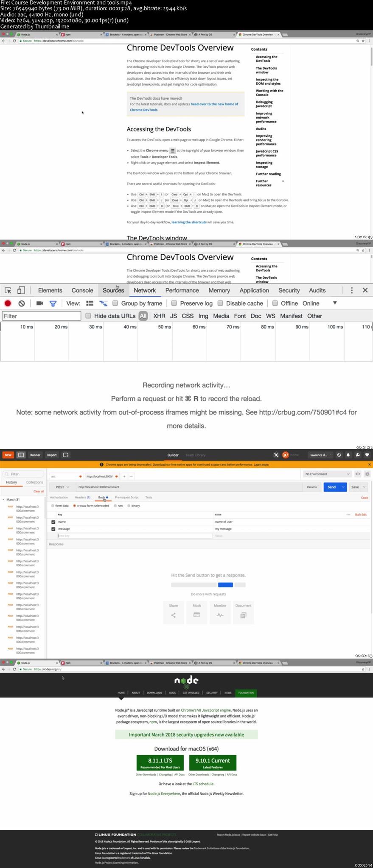
Task: Open the Save button dropdown arrow
Action: click(x=364, y=487)
